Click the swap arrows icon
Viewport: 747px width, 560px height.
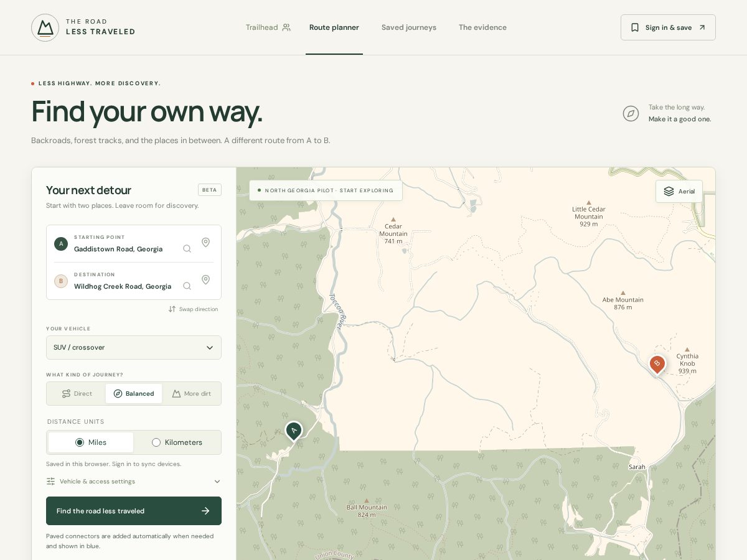coord(172,309)
